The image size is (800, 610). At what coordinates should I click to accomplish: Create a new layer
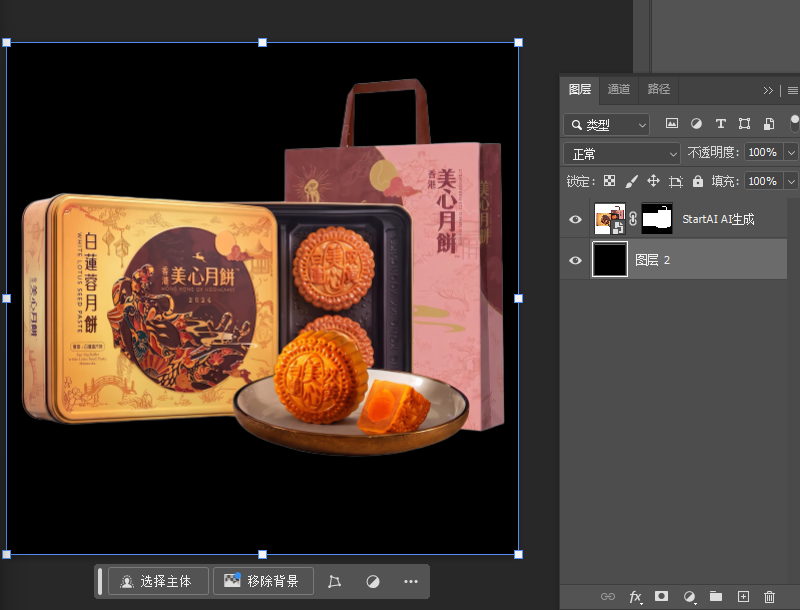pyautogui.click(x=743, y=596)
